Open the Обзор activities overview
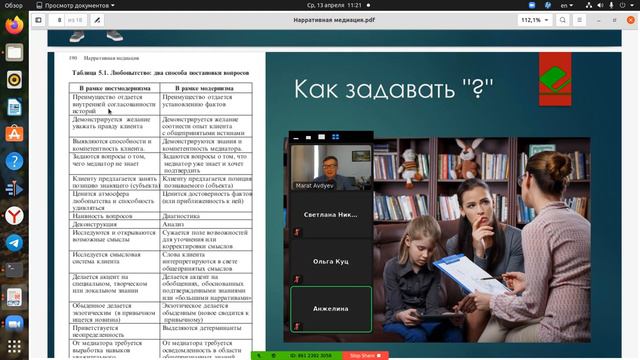 click(13, 5)
